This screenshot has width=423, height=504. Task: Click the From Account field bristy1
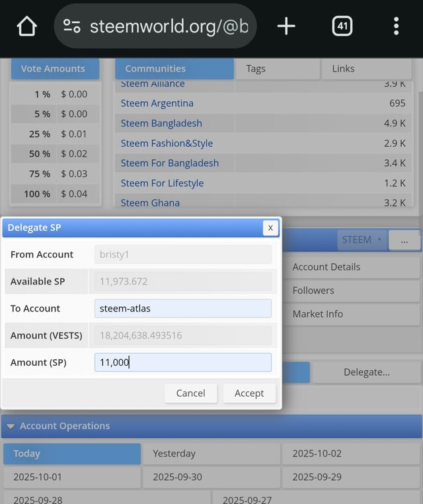point(183,255)
